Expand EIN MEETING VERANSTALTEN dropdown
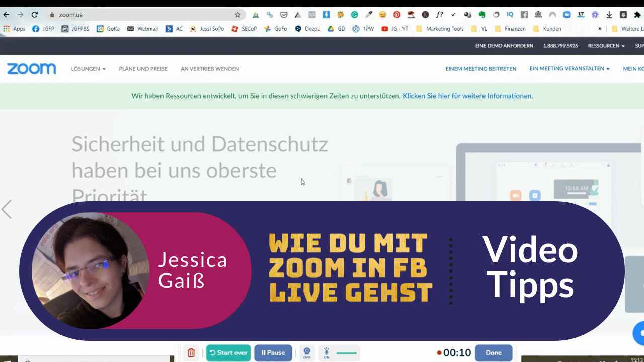644x362 pixels. click(x=569, y=69)
